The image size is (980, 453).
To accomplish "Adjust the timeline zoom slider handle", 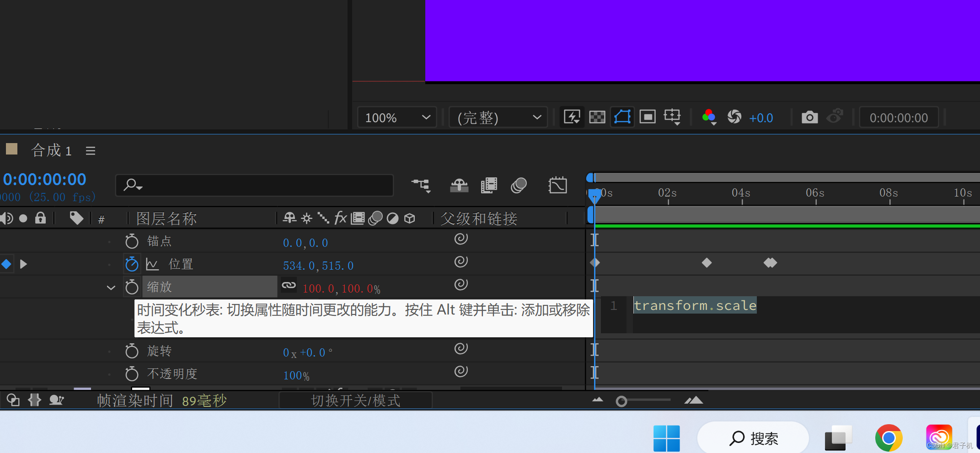I will [621, 401].
